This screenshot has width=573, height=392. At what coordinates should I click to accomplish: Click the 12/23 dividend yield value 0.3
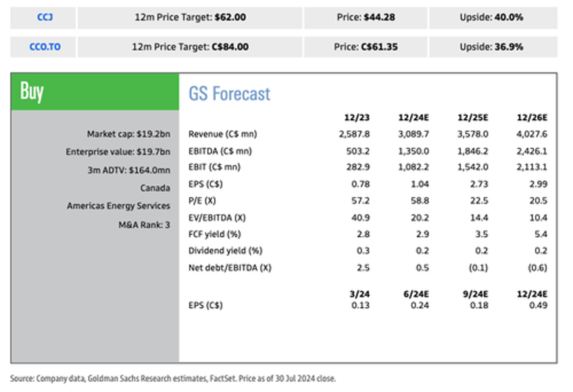pyautogui.click(x=364, y=251)
